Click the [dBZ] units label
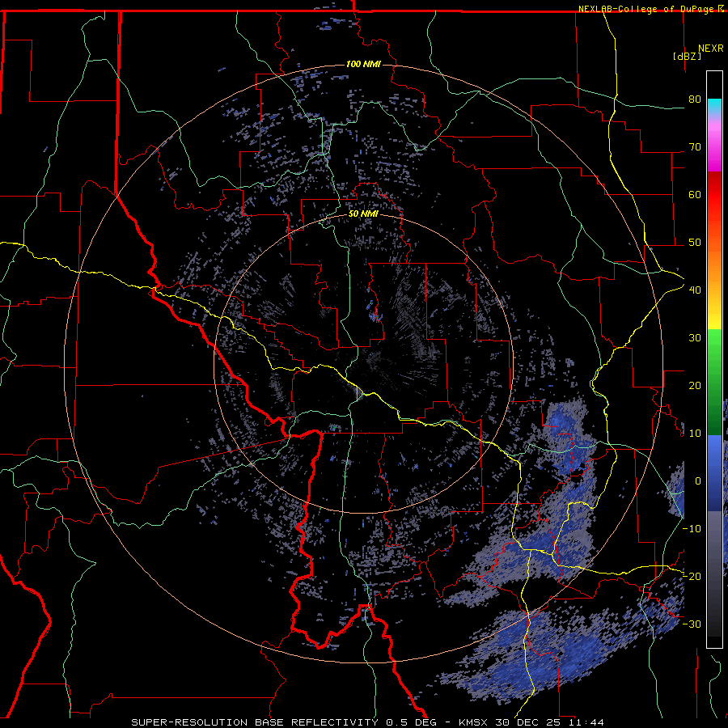The image size is (728, 728). click(x=687, y=56)
